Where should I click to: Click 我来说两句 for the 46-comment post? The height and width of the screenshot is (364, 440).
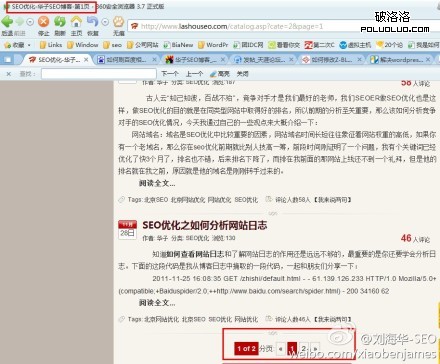click(333, 319)
